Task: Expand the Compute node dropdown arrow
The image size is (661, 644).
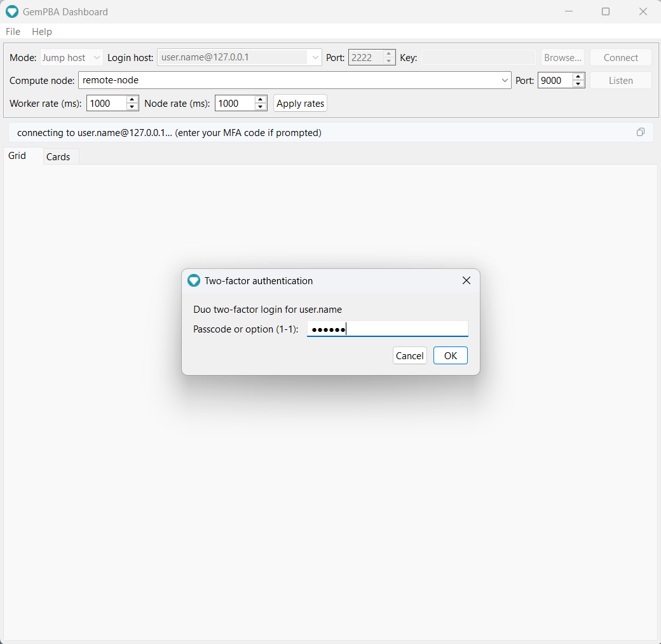Action: click(x=504, y=81)
